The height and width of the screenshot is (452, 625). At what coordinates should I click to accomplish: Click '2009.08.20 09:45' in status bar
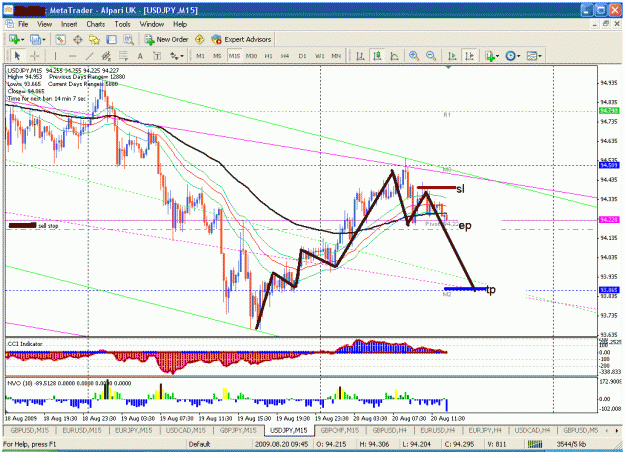point(281,444)
